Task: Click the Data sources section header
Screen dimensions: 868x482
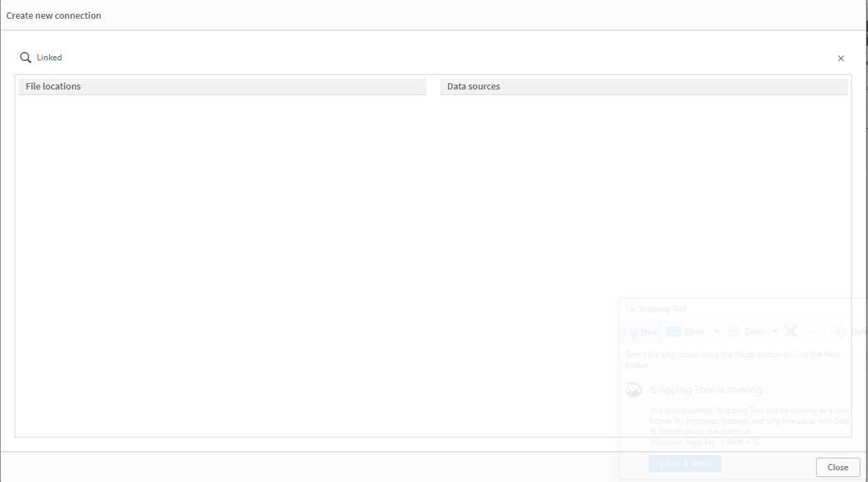Action: [x=644, y=87]
